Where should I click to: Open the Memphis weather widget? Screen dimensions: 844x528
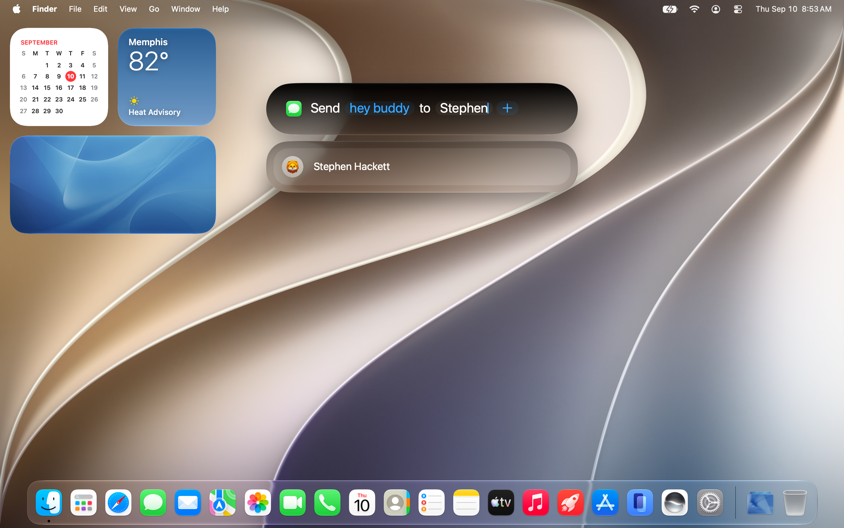[x=167, y=77]
